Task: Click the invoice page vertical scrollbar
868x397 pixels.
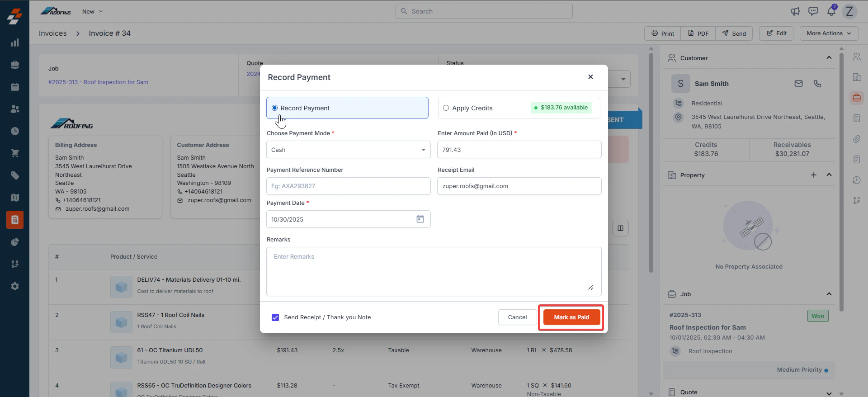Action: coord(651,163)
